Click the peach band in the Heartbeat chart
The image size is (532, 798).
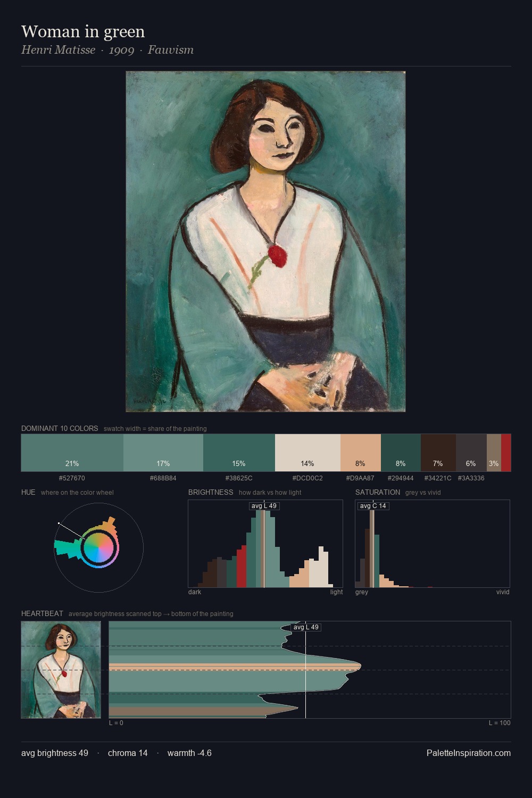[x=234, y=667]
